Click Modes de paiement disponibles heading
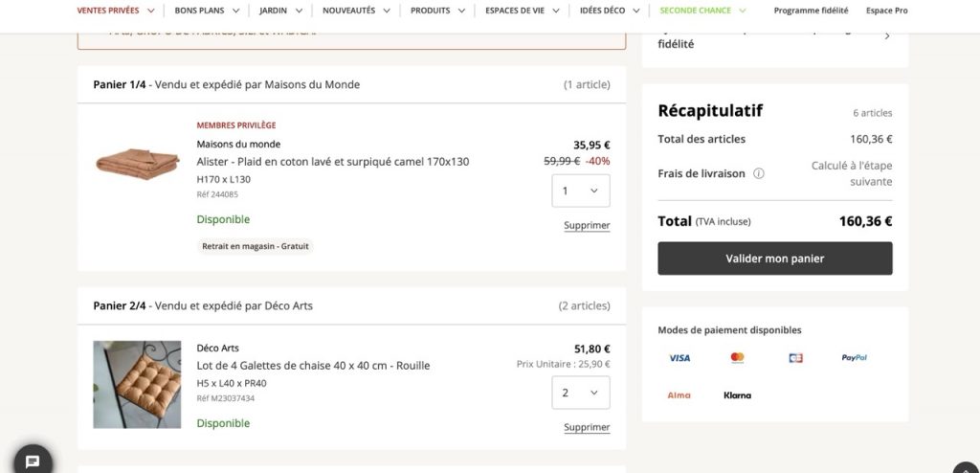The width and height of the screenshot is (980, 473). click(729, 330)
